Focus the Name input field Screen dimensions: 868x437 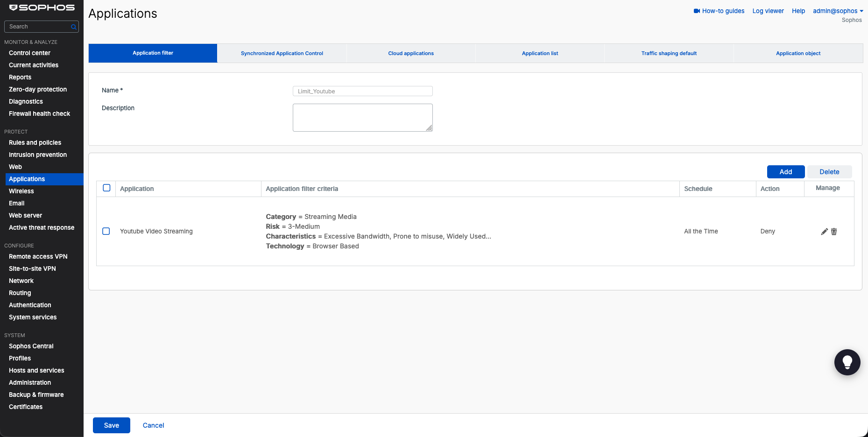point(363,91)
